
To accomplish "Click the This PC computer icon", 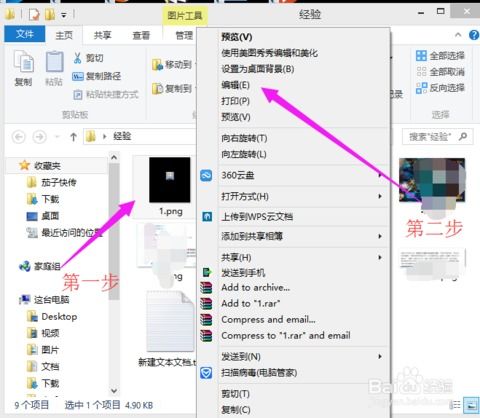I will click(x=25, y=300).
